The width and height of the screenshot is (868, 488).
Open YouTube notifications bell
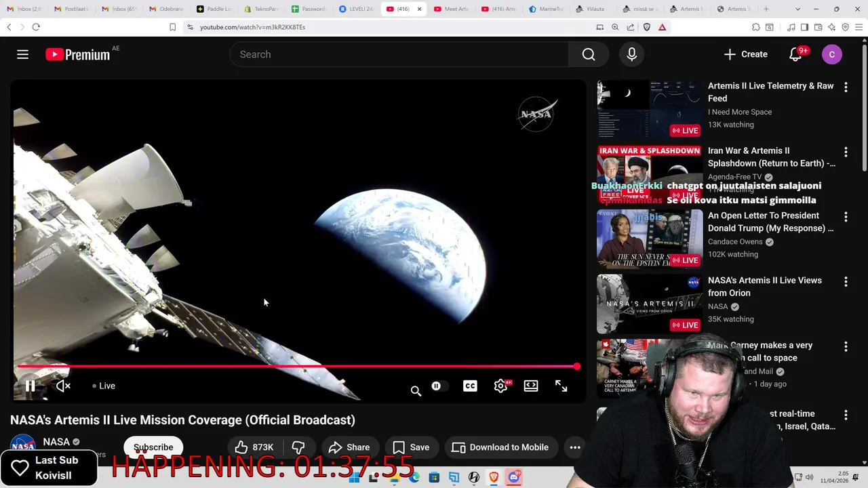796,54
